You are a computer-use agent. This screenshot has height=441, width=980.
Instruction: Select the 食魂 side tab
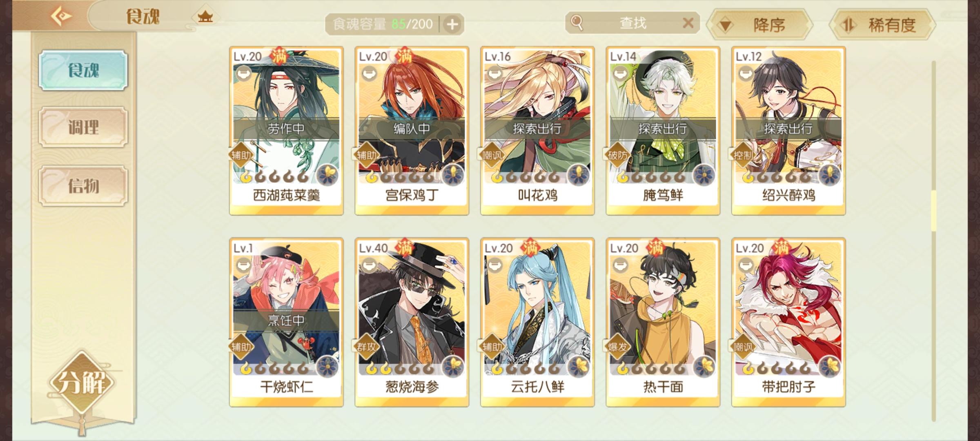83,70
